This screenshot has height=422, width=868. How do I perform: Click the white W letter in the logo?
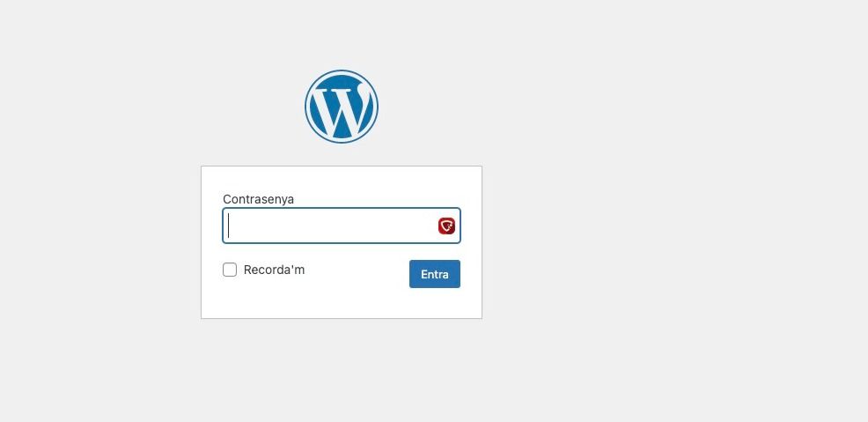[340, 111]
